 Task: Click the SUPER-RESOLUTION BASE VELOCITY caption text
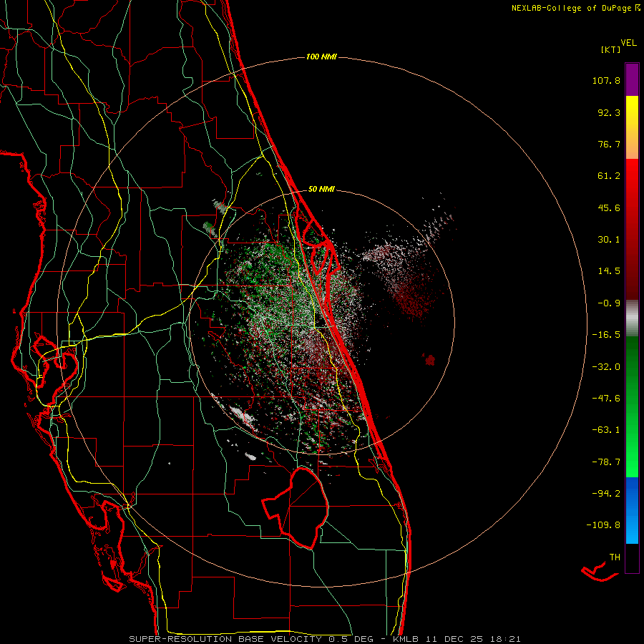point(225,639)
